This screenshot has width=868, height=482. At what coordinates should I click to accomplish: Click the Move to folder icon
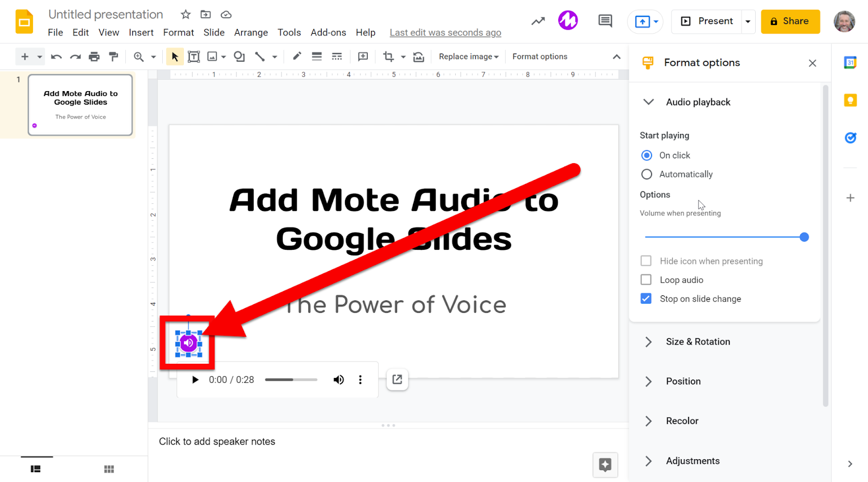206,15
